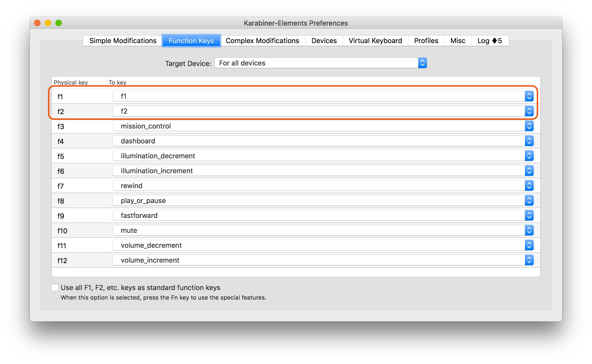Select the f5 physical key label
Screen dimensions: 592x364
tap(61, 156)
